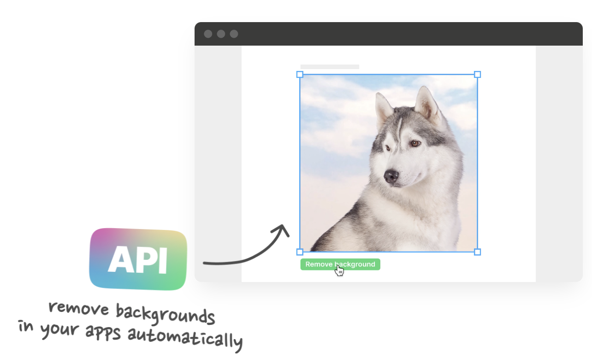Click the blue selection border around photo
Screen dimensions: 592x364
(x=389, y=74)
